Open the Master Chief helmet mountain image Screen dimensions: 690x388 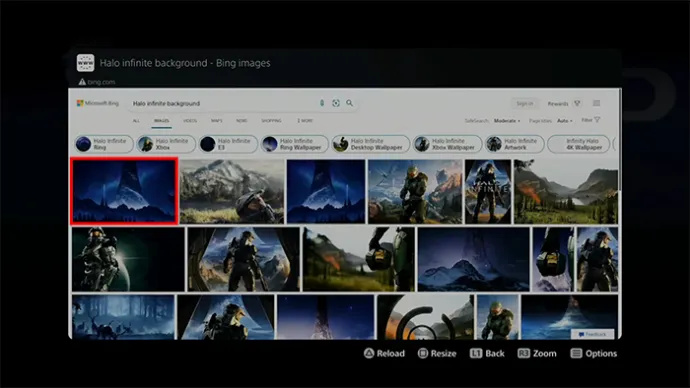pos(232,191)
